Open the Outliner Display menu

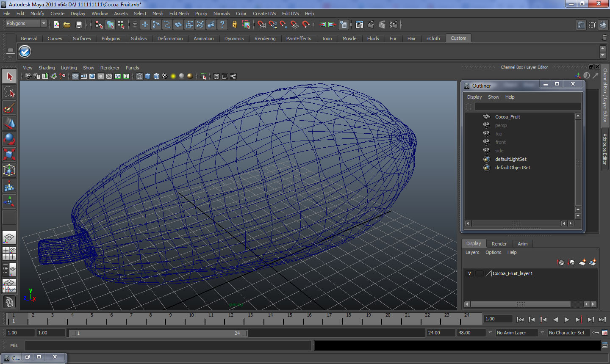click(x=474, y=97)
